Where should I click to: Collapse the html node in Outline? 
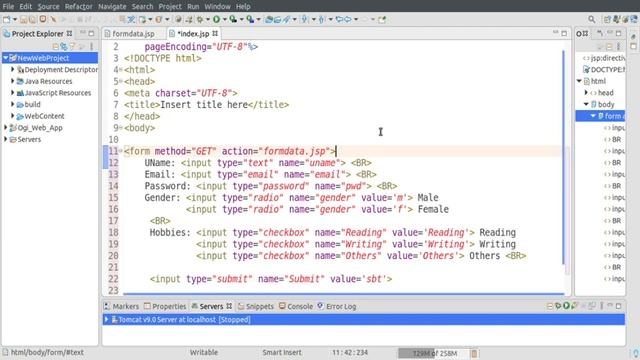click(x=579, y=81)
